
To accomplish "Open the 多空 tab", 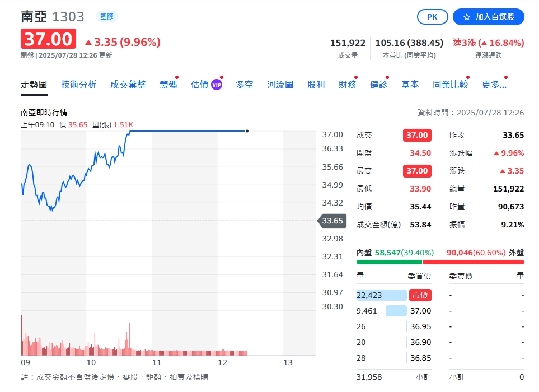I will pyautogui.click(x=244, y=84).
